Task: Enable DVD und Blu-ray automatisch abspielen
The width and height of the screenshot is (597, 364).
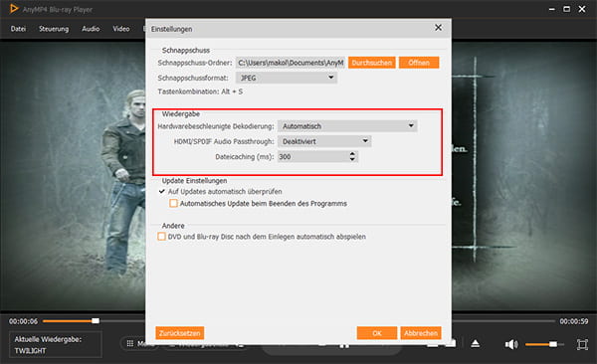Action: pyautogui.click(x=161, y=237)
